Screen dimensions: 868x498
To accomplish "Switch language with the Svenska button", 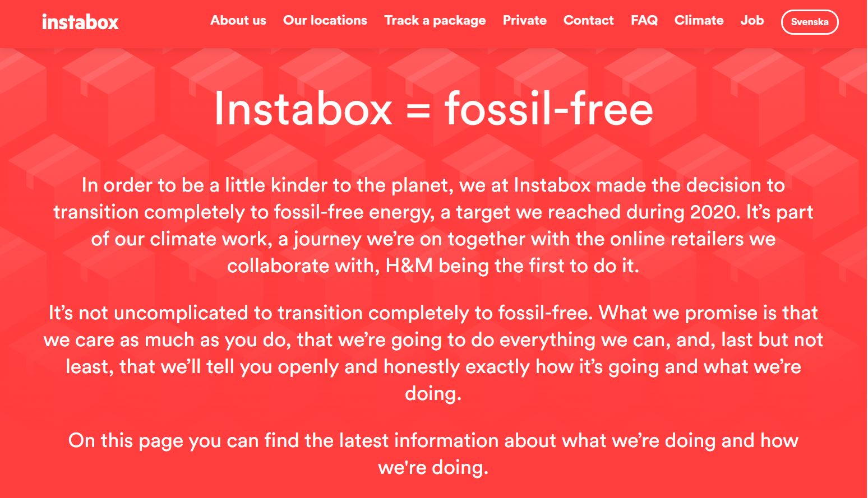I will [x=810, y=22].
